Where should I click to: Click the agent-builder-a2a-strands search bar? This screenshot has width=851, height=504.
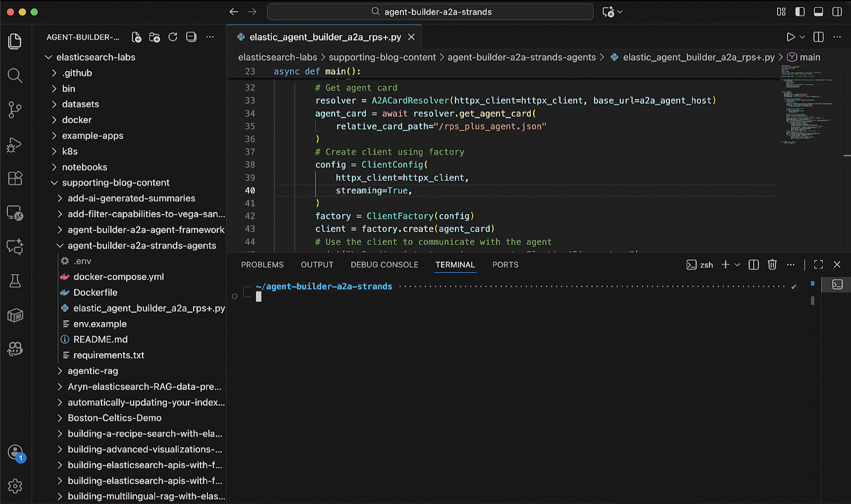(x=430, y=12)
